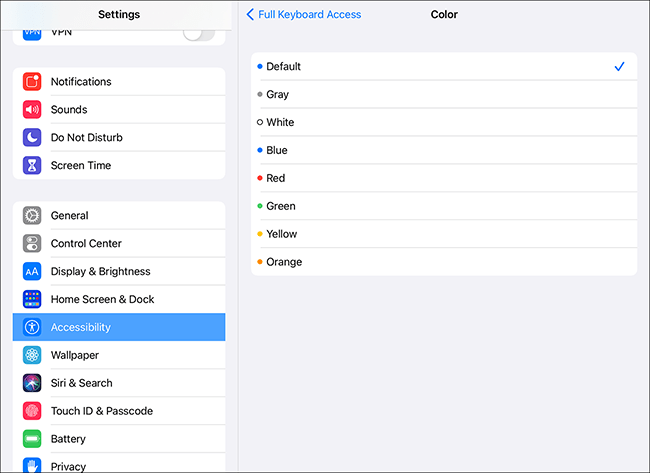Viewport: 650px width, 473px height.
Task: Tap the Sounds speaker icon
Action: pyautogui.click(x=32, y=110)
